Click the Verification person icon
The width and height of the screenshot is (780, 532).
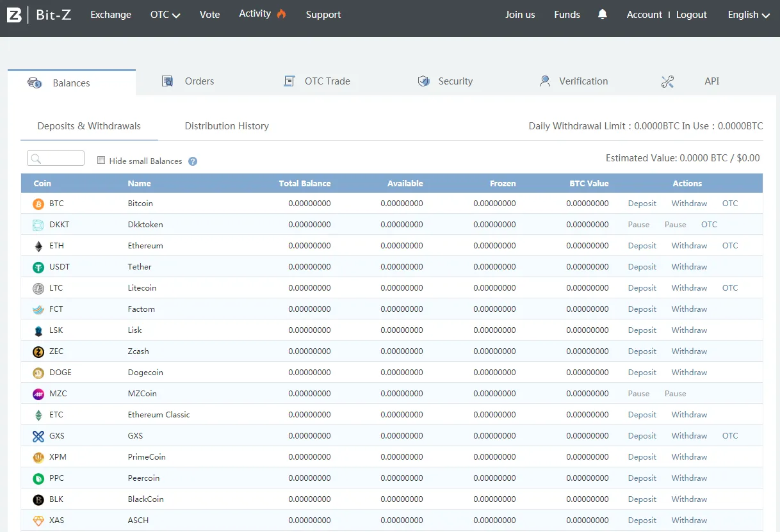pyautogui.click(x=545, y=81)
